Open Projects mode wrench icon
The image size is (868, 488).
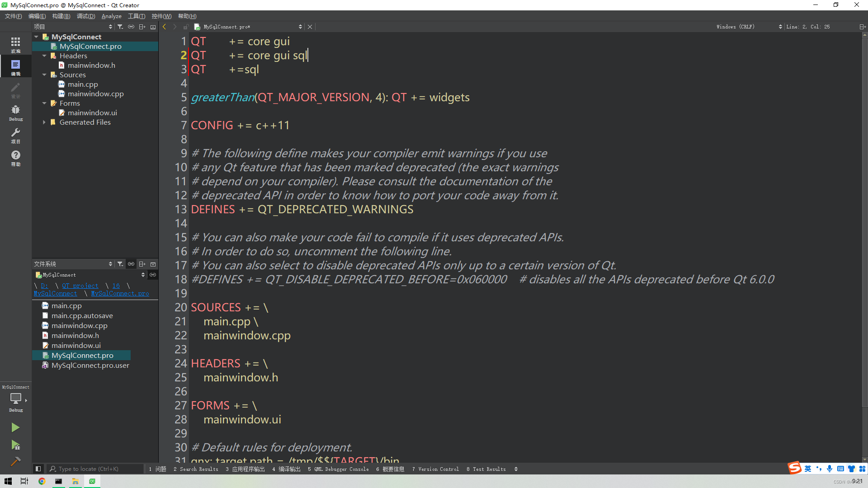click(x=15, y=135)
